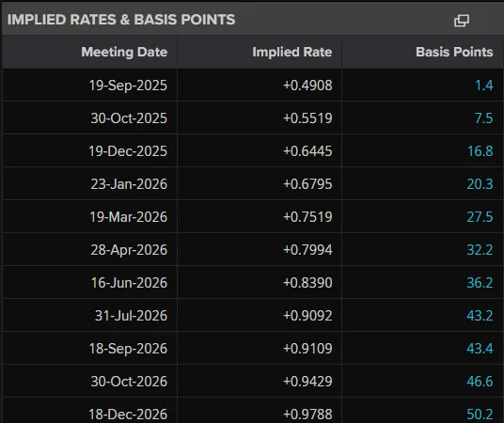Click the 43.4 basis points value

480,349
